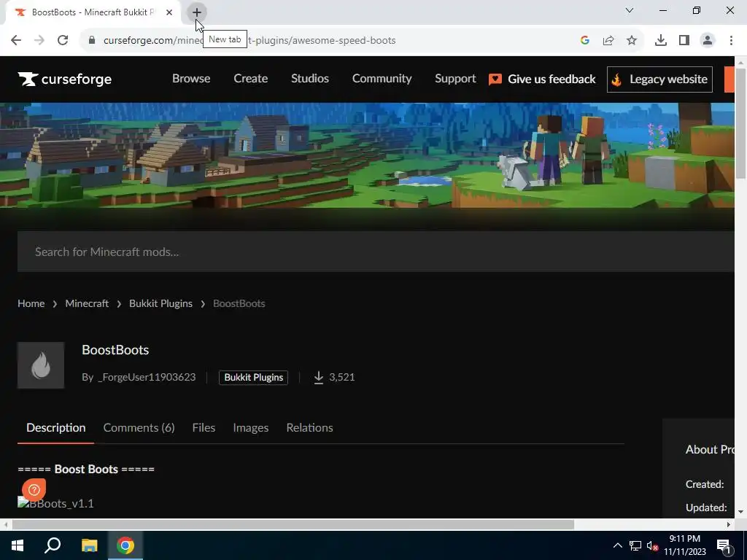Open the Chrome three-dot menu

731,40
